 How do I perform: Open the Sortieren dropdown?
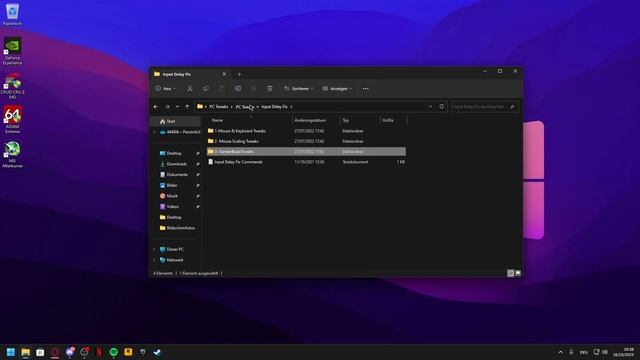(x=299, y=89)
